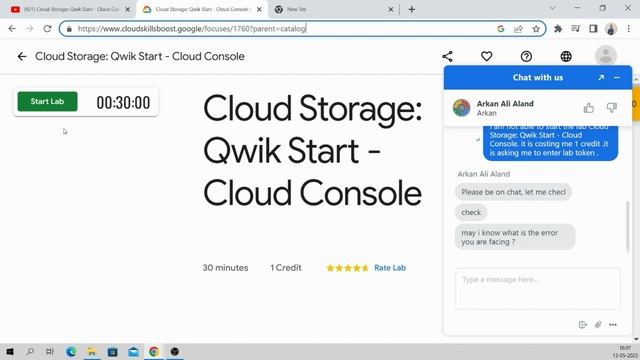
Task: Go back using the page's back arrow
Action: tap(22, 56)
